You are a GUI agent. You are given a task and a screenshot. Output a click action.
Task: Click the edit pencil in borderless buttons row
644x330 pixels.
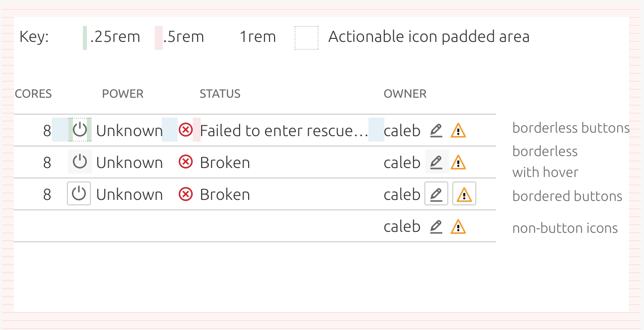coord(436,131)
